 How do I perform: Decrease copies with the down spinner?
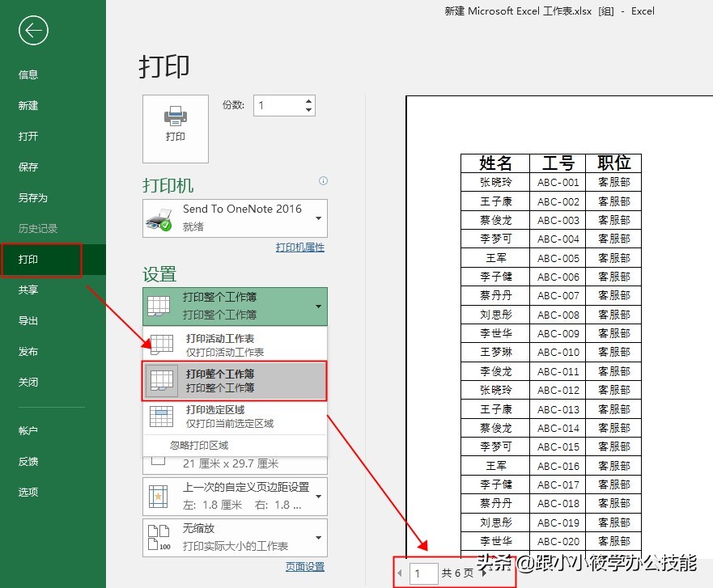point(309,110)
